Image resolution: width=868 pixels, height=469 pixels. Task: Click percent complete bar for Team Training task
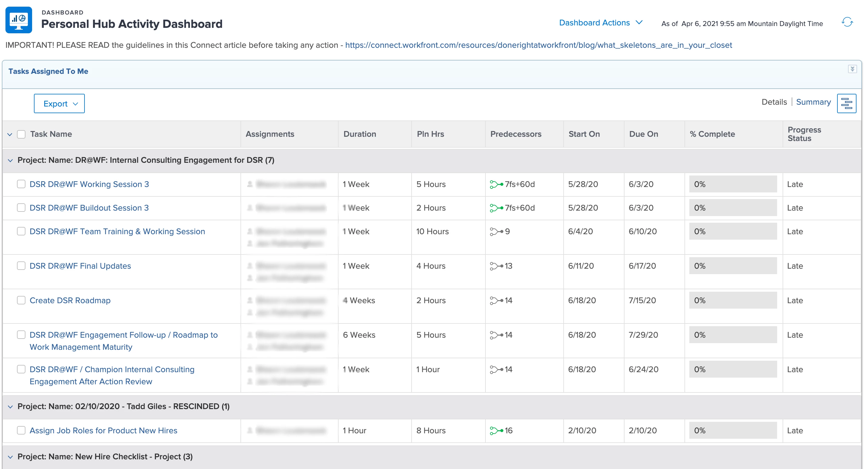(733, 231)
